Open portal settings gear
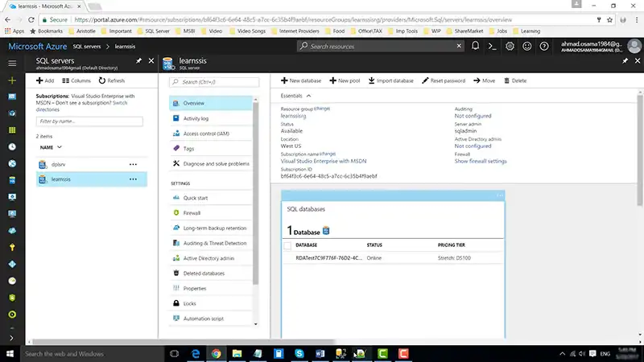 [510, 47]
